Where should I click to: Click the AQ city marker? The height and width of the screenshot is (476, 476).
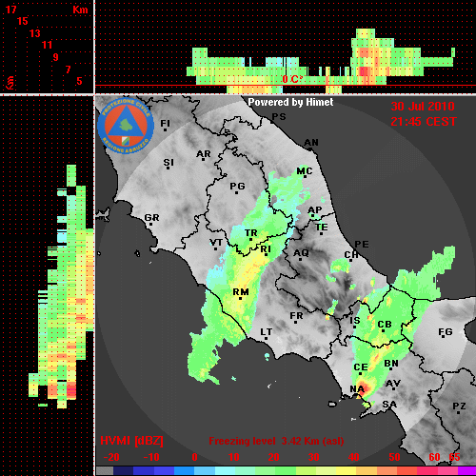[x=300, y=259]
